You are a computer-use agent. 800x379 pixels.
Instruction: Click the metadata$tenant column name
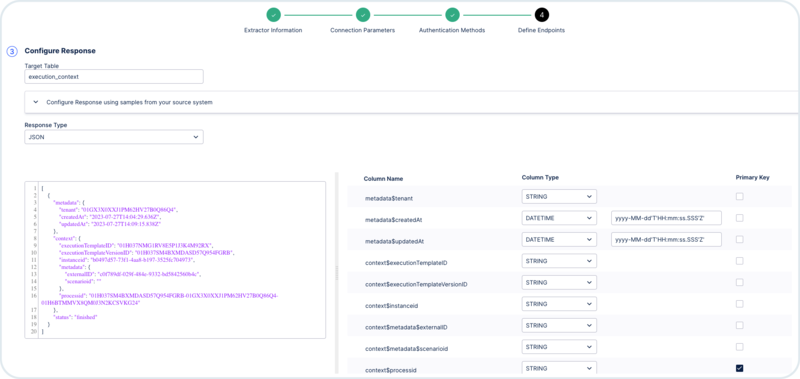[389, 197]
